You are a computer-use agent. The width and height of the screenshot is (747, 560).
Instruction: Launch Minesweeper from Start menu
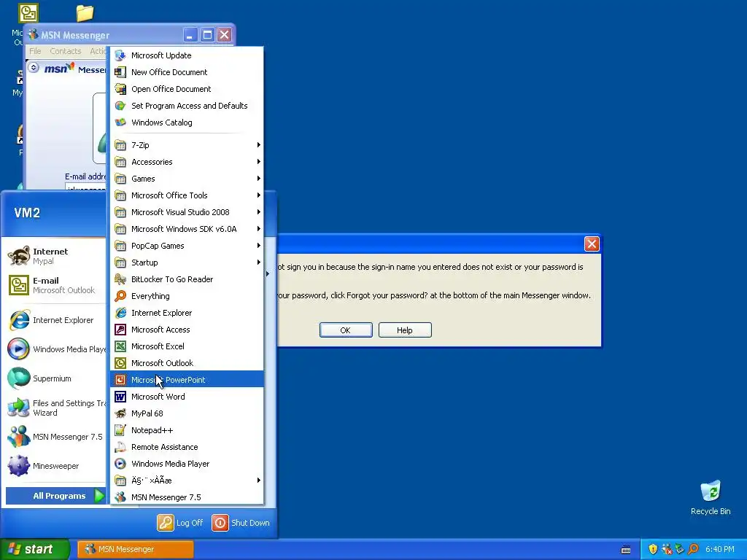pyautogui.click(x=55, y=466)
